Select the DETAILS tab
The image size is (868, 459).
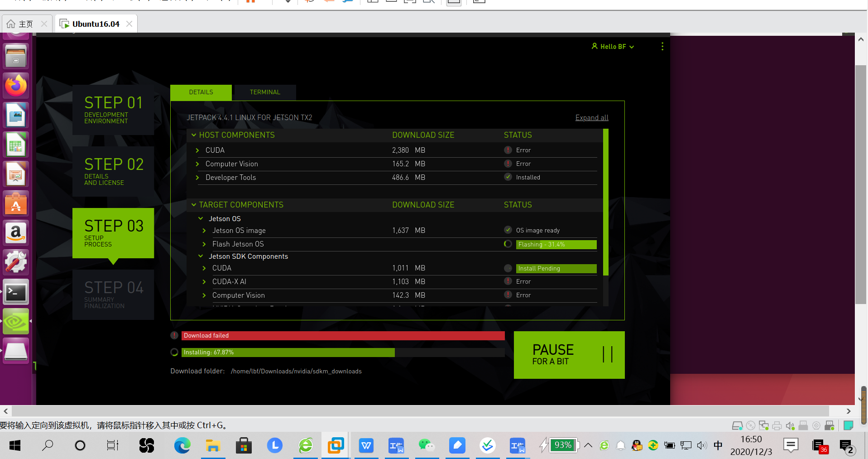click(x=201, y=92)
